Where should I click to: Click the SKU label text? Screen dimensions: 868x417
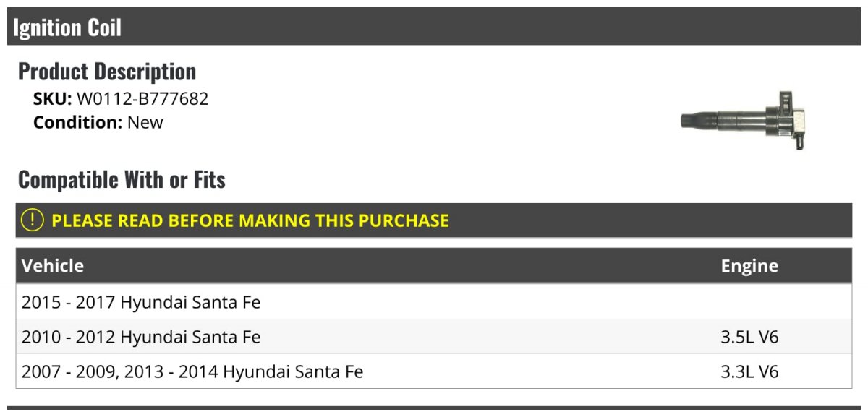pyautogui.click(x=53, y=99)
